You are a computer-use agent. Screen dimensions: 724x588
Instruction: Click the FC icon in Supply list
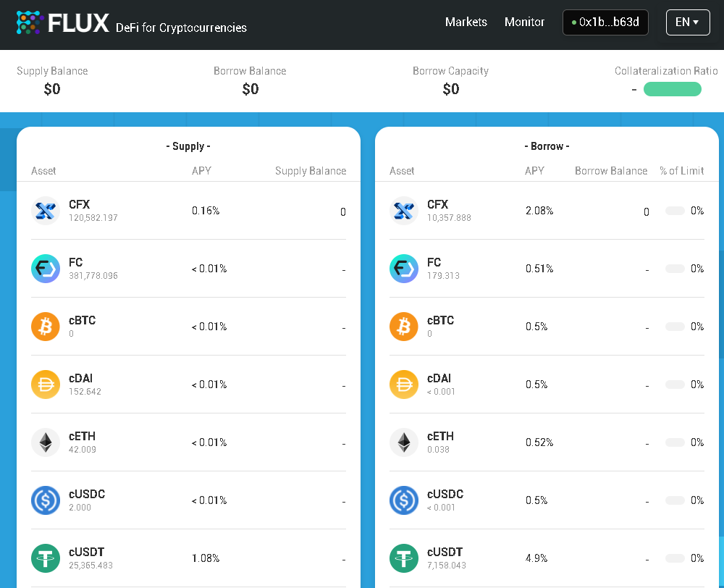pyautogui.click(x=46, y=269)
